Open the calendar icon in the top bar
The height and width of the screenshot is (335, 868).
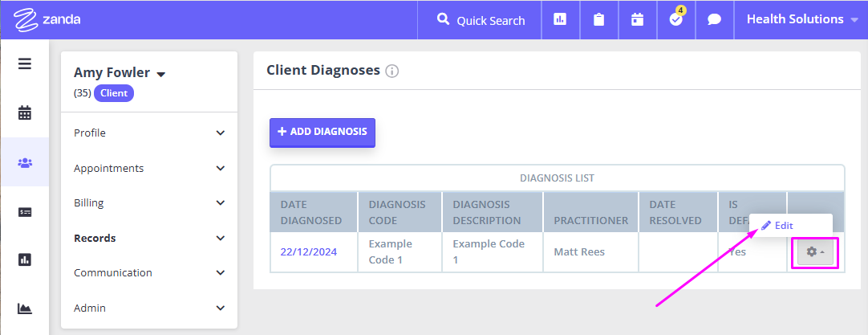(637, 20)
